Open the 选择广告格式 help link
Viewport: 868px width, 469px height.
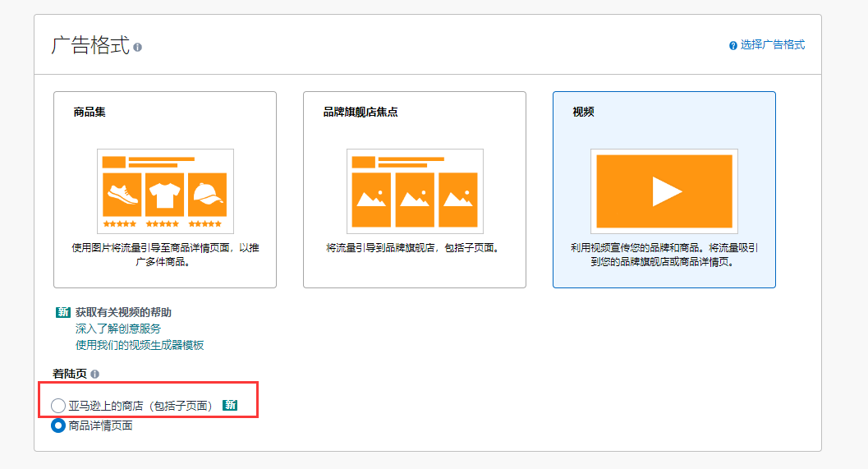[x=772, y=45]
